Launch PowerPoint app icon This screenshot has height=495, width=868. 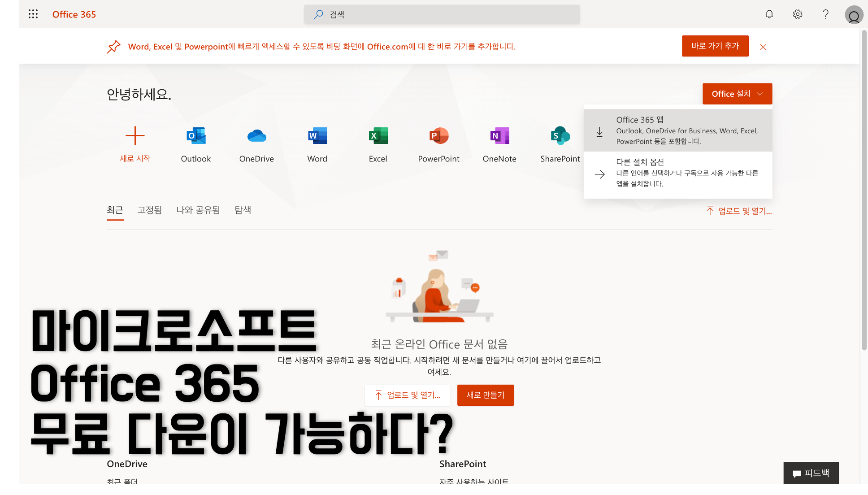[x=439, y=135]
